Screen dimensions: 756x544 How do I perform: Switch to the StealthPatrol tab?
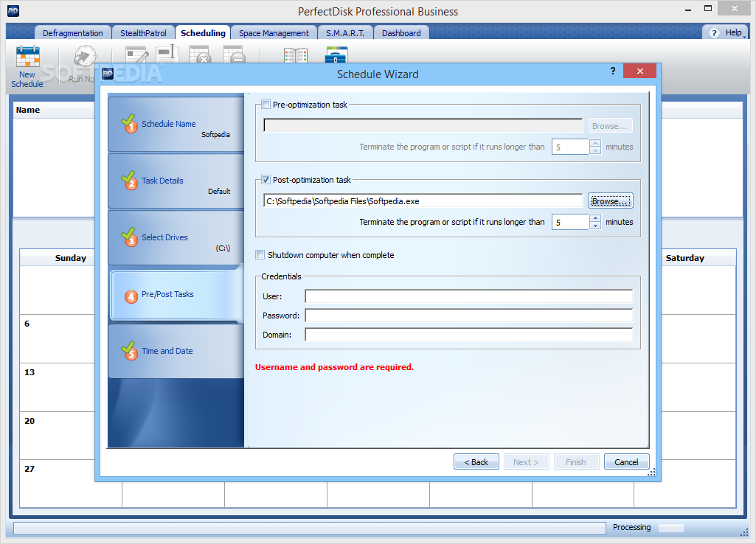coord(143,32)
